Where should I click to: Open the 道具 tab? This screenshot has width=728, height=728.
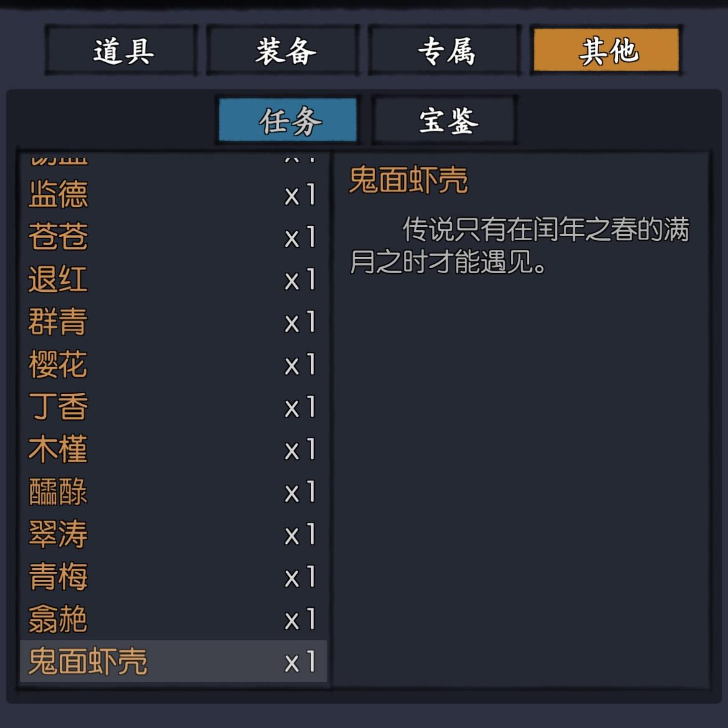(x=122, y=51)
